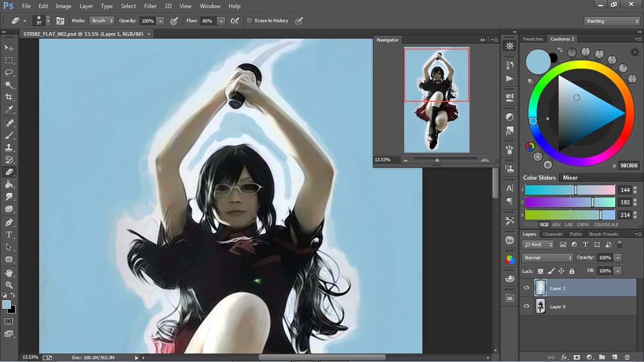This screenshot has height=362, width=644.
Task: Select the Type tool
Action: tap(9, 234)
